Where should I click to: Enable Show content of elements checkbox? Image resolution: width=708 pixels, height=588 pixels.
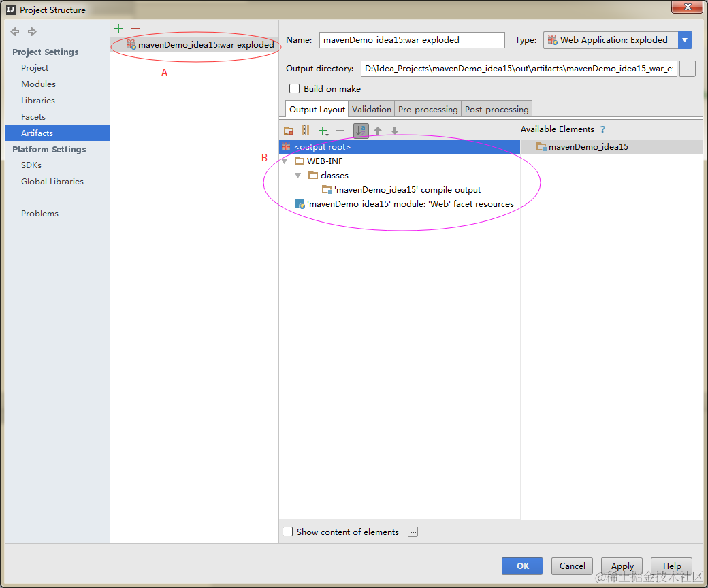[x=287, y=532]
